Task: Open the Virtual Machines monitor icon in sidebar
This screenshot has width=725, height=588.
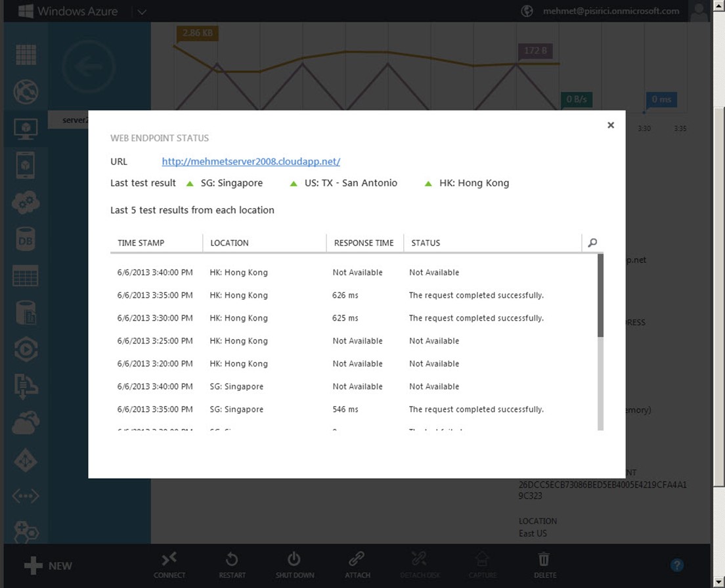Action: (x=26, y=129)
